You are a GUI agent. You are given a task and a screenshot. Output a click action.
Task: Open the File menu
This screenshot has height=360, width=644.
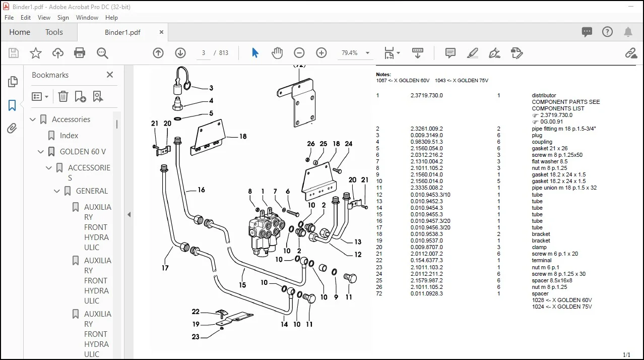click(9, 17)
